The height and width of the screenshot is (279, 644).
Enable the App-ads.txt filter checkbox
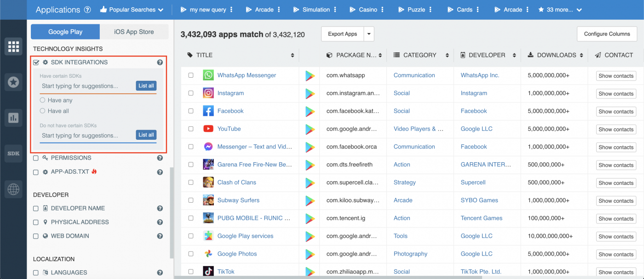36,172
